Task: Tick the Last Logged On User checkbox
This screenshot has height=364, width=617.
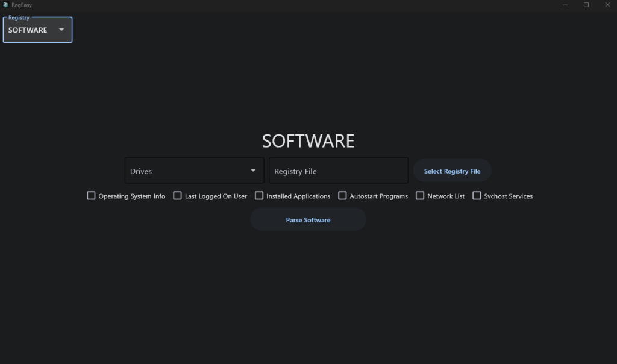Action: [177, 196]
